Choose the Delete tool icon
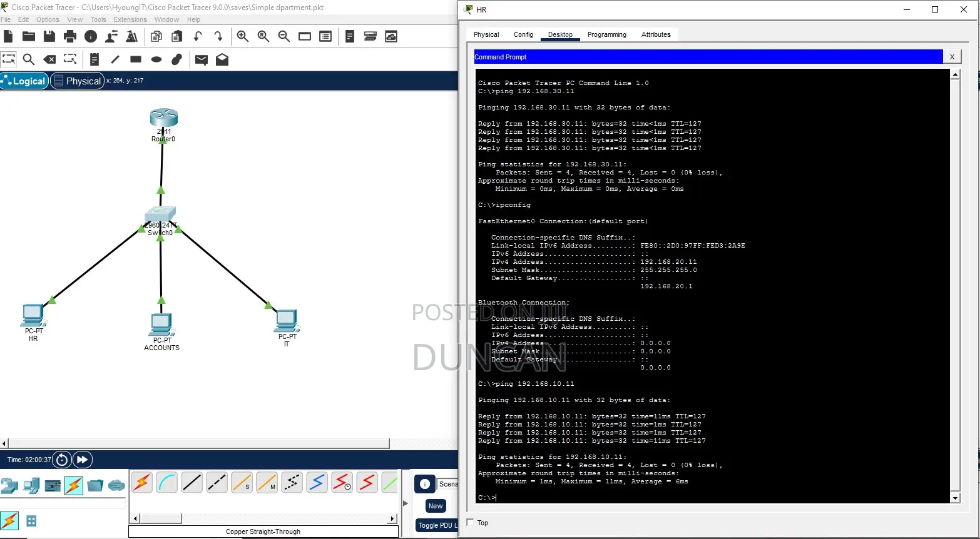980x539 pixels. (x=49, y=59)
